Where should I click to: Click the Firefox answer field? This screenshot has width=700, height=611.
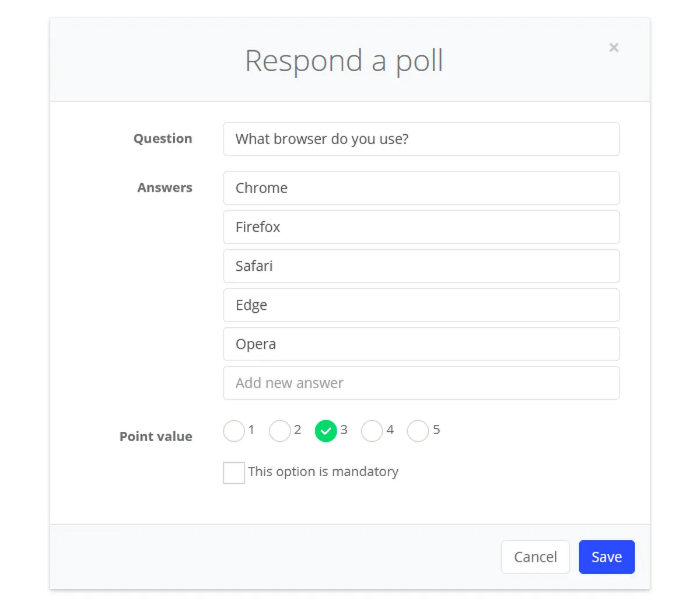421,227
